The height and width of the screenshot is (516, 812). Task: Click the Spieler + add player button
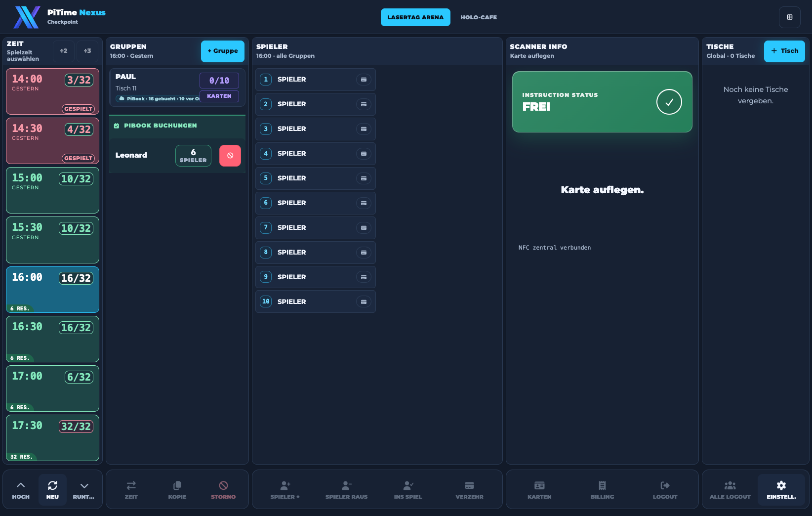(285, 489)
